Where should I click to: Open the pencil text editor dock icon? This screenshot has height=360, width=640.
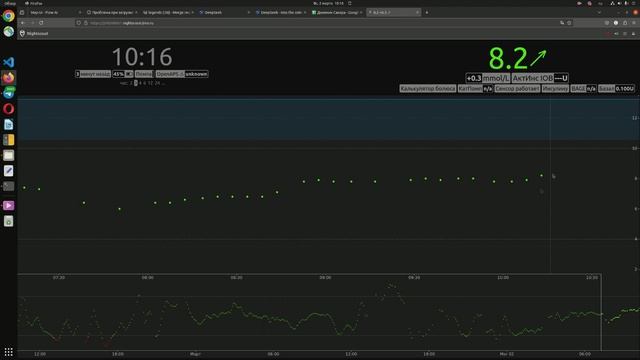click(9, 171)
